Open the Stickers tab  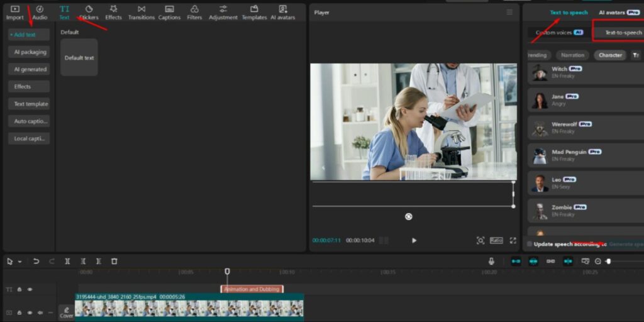coord(89,13)
